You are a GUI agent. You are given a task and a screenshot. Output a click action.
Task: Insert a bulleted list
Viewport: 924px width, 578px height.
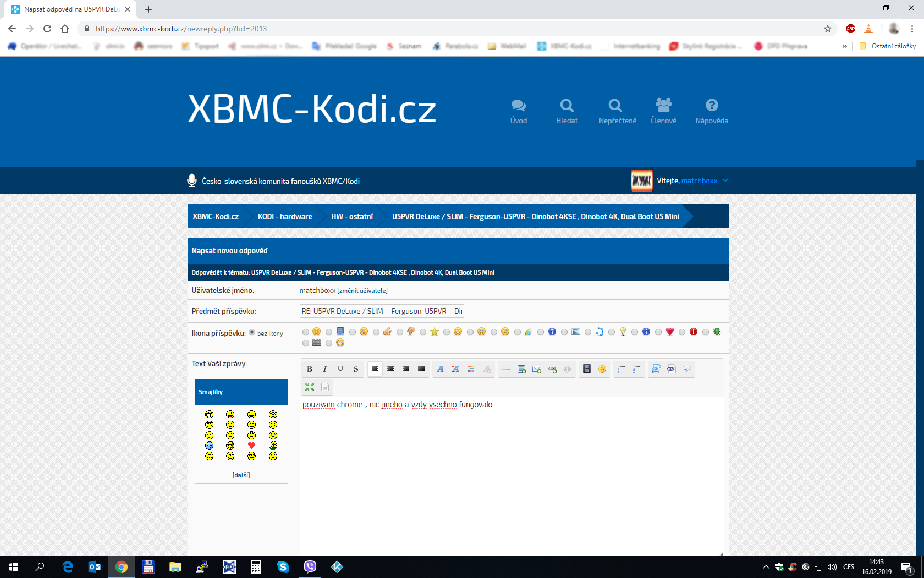pos(621,369)
